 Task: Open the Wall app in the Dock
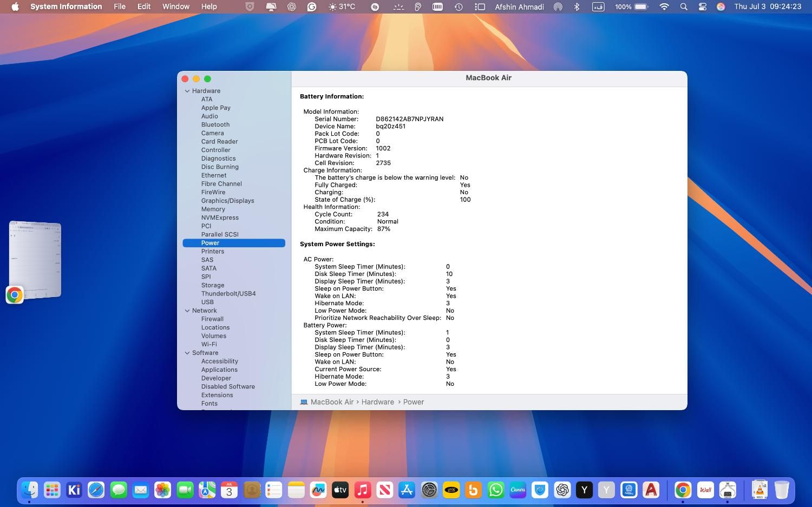tap(705, 490)
